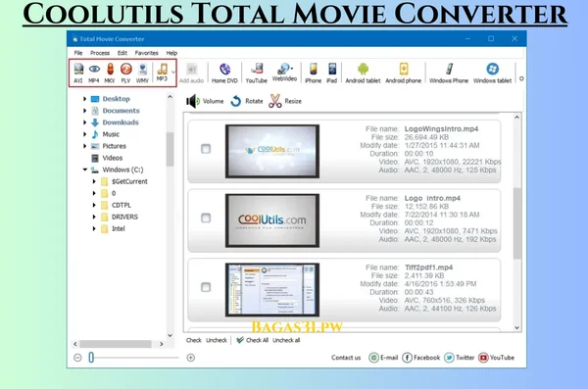
Task: Click the file list scroll down arrow
Action: click(x=517, y=327)
